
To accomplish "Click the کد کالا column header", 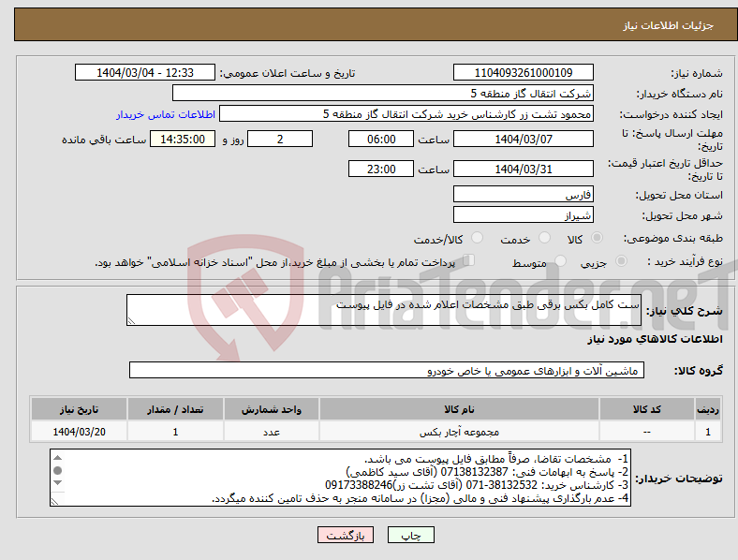I will (647, 409).
